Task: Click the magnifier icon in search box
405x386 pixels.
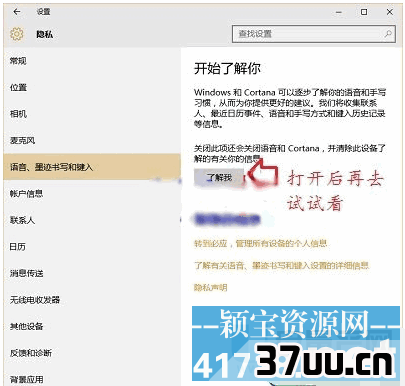Action: (388, 34)
